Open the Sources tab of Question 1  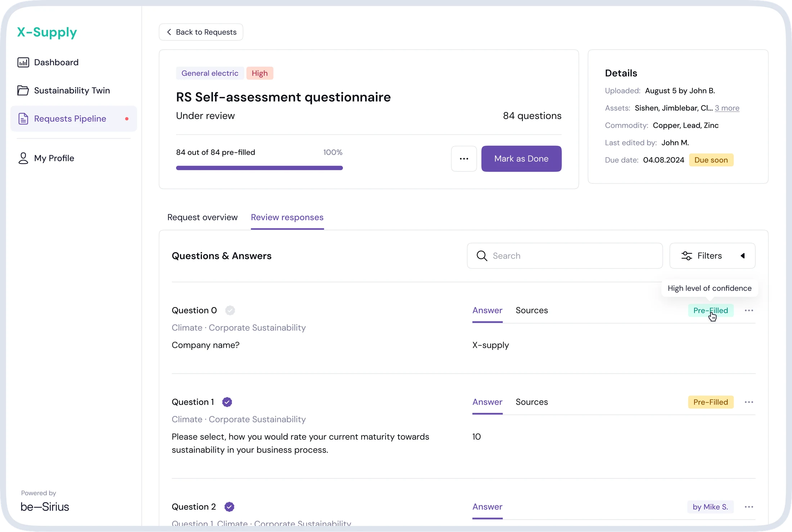532,402
